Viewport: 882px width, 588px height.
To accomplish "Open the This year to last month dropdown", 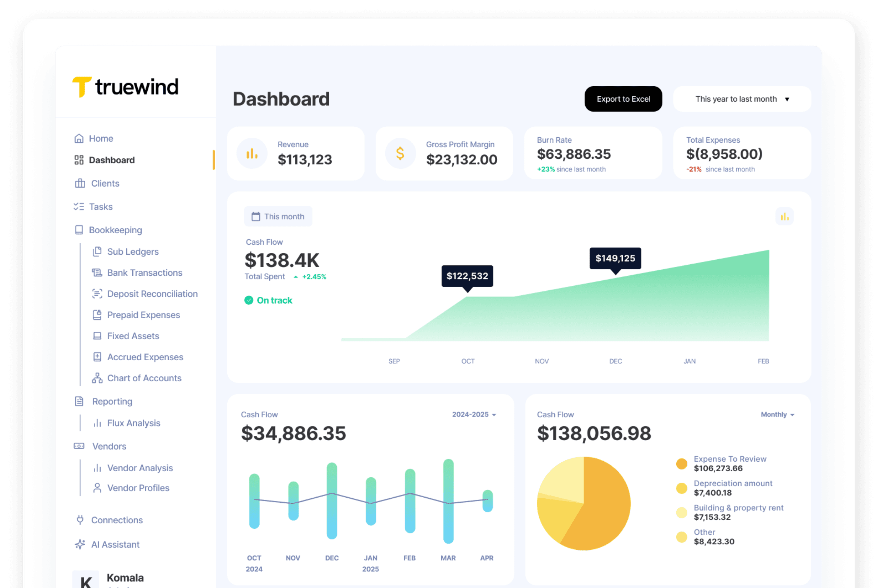I will tap(742, 99).
